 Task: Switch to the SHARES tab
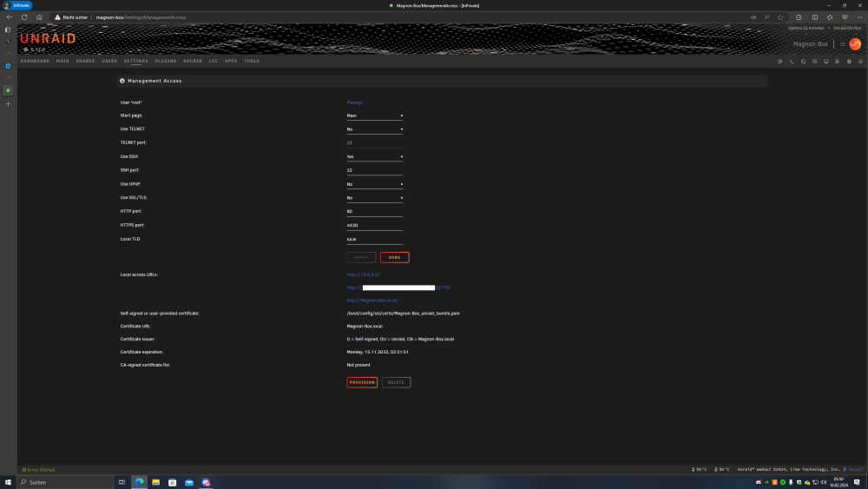pyautogui.click(x=85, y=61)
